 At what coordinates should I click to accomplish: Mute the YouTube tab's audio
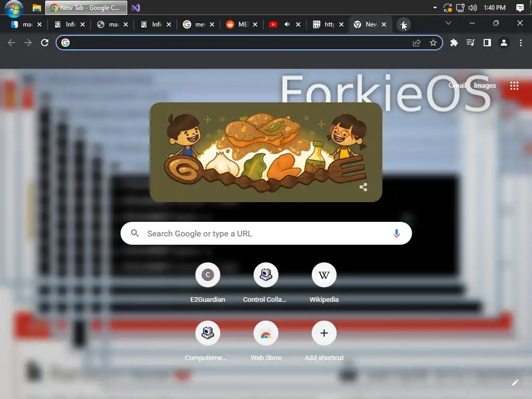pos(287,24)
